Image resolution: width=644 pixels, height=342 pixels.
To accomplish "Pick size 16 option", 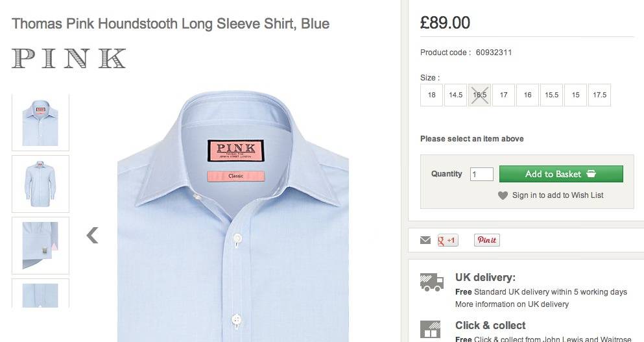I will tap(528, 95).
